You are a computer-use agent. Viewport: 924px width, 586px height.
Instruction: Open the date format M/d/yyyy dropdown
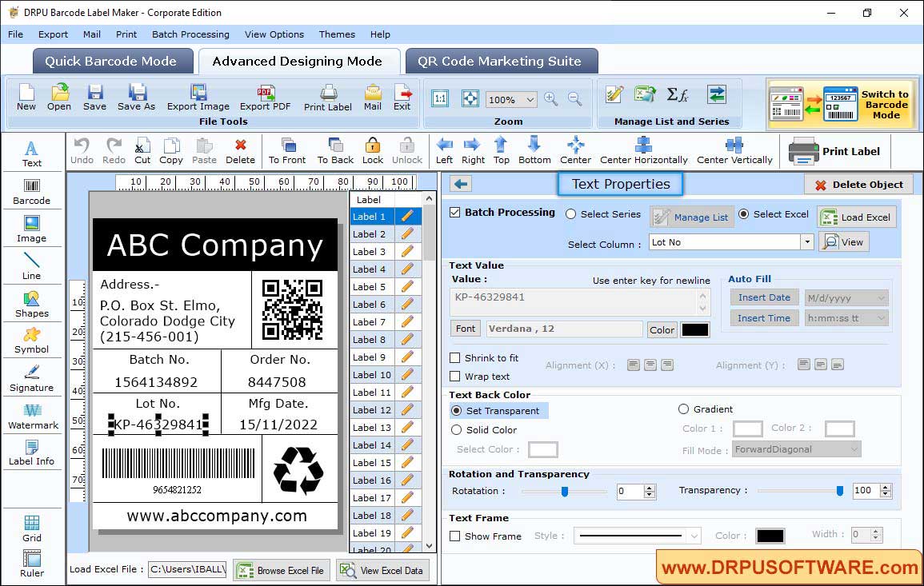881,298
